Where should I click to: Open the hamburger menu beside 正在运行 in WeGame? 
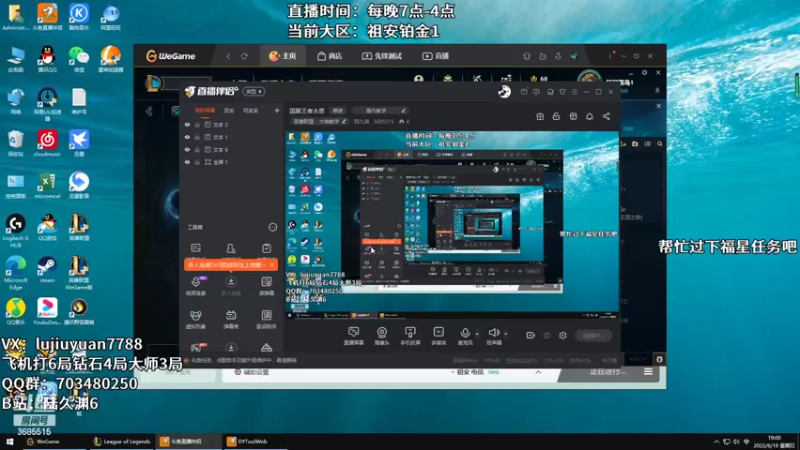[x=648, y=372]
